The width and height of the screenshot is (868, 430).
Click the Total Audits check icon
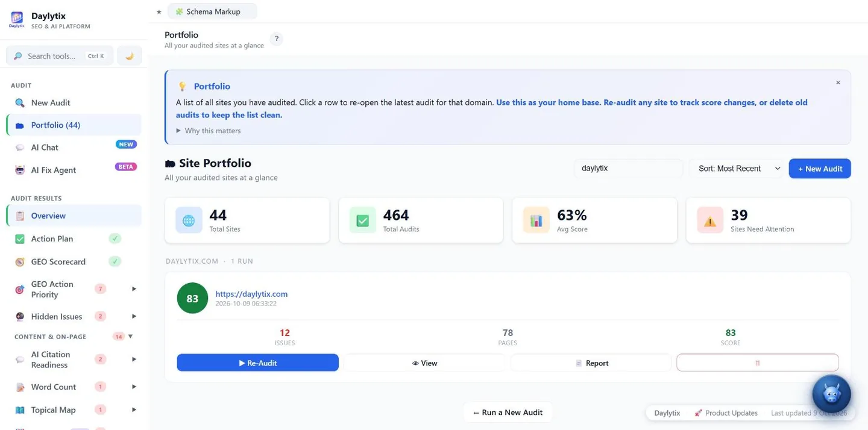point(362,220)
